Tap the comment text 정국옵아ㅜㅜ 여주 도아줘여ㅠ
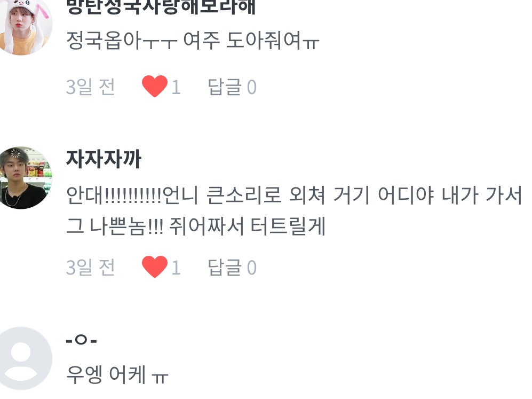The width and height of the screenshot is (532, 399). coord(193,41)
